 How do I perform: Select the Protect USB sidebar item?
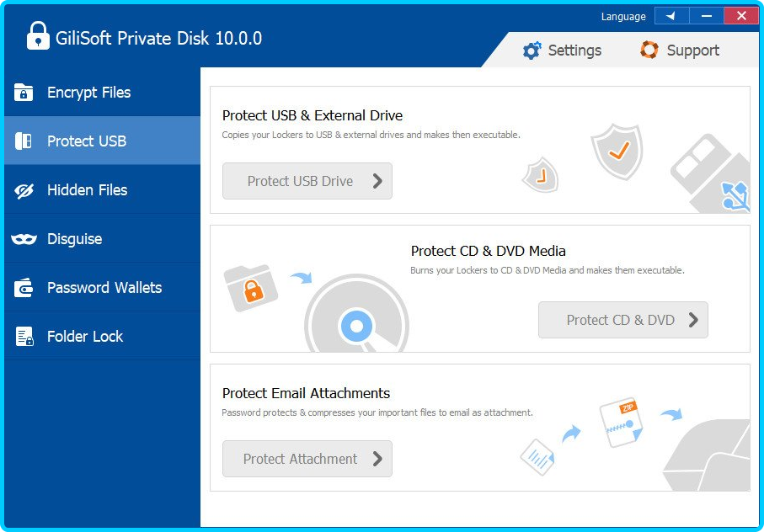102,141
